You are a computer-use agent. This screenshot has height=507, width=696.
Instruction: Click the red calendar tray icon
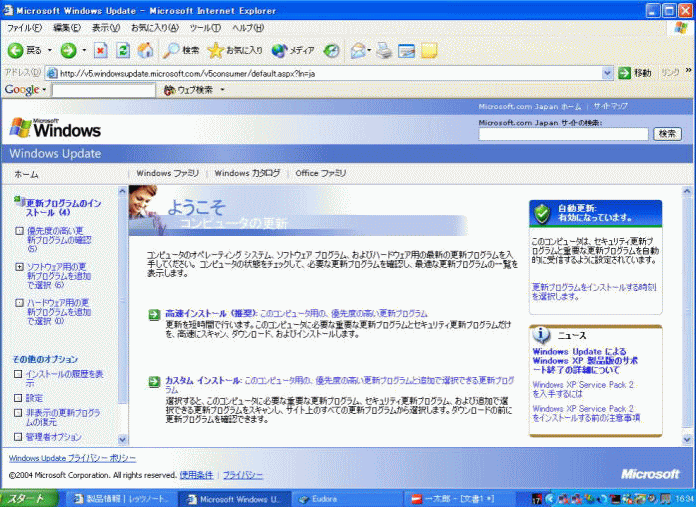click(537, 499)
